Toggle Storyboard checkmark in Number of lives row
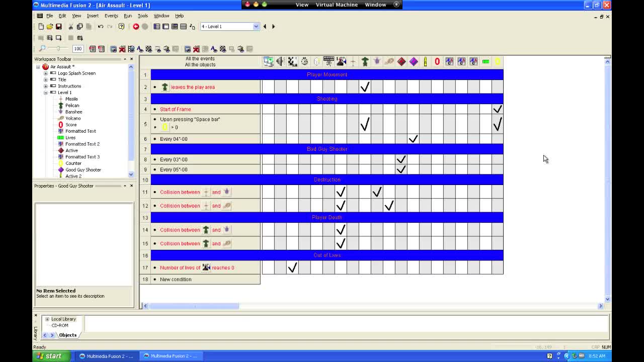Screen dimensions: 644x362 pos(292,267)
